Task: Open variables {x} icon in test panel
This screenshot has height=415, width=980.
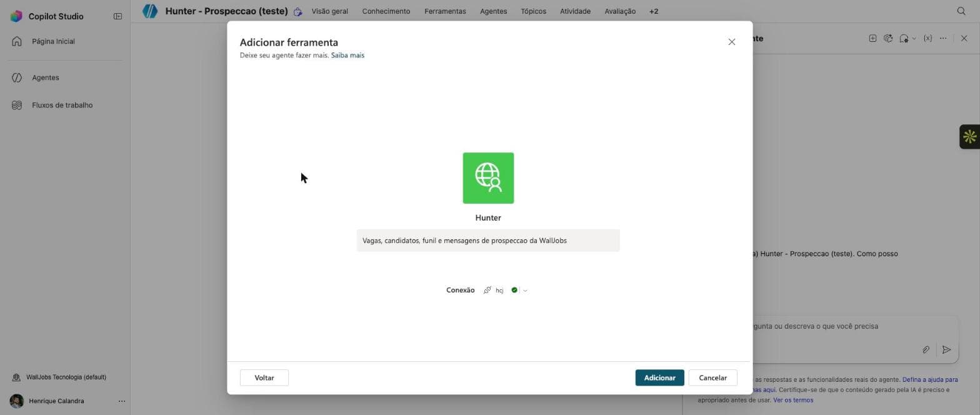Action: pos(927,38)
